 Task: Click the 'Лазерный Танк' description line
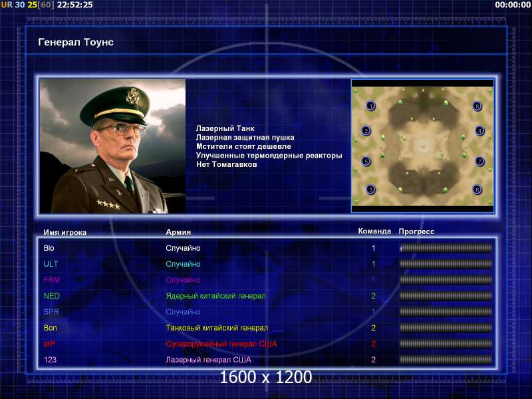pos(225,128)
